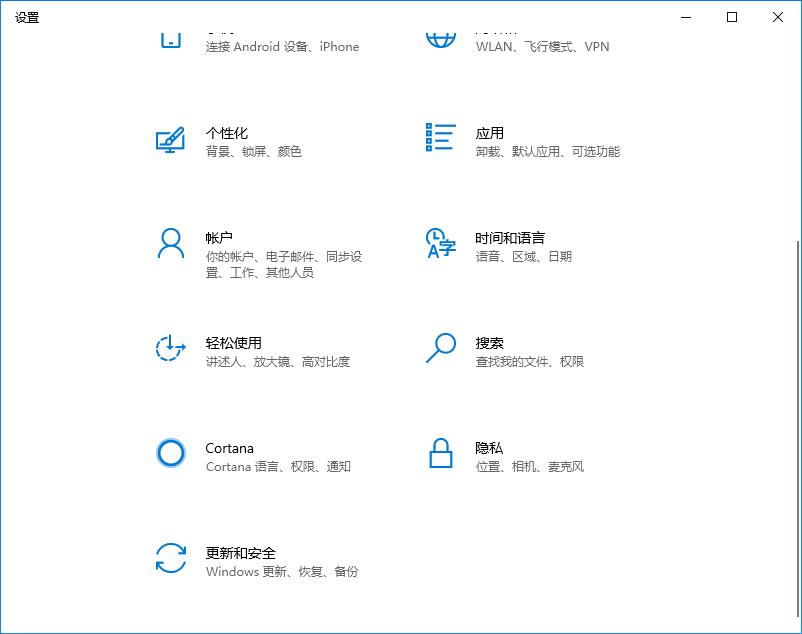Click the 个性化 paintbrush icon
This screenshot has height=634, width=802.
(170, 141)
